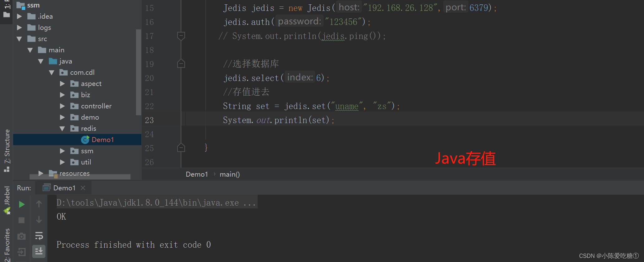Click the OK output line in console
644x262 pixels.
pyautogui.click(x=61, y=217)
